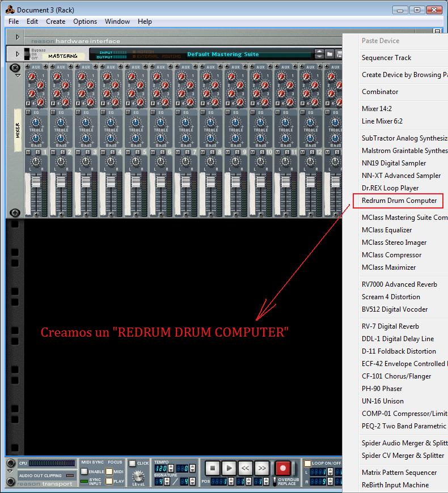
Task: Toggle the Focus Play button
Action: [x=109, y=481]
